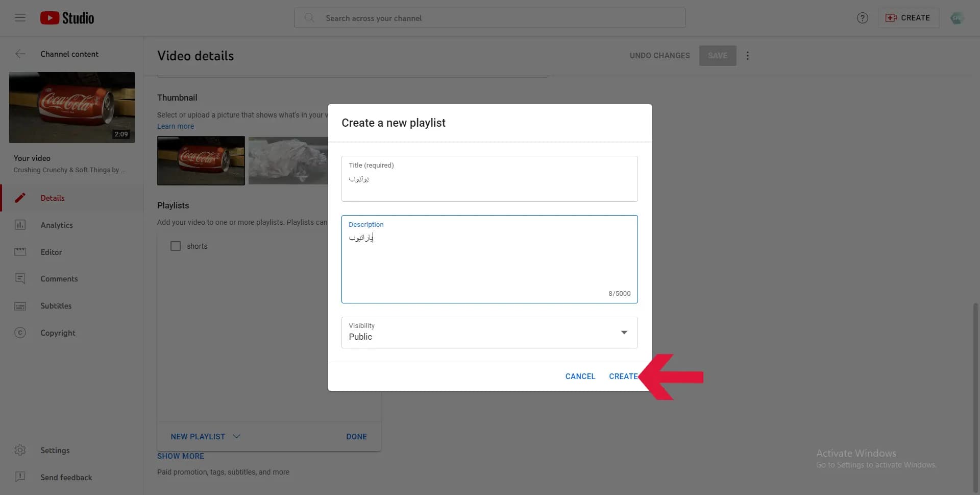Select the Coca-Cola can thumbnail option
This screenshot has height=495, width=980.
tap(201, 160)
